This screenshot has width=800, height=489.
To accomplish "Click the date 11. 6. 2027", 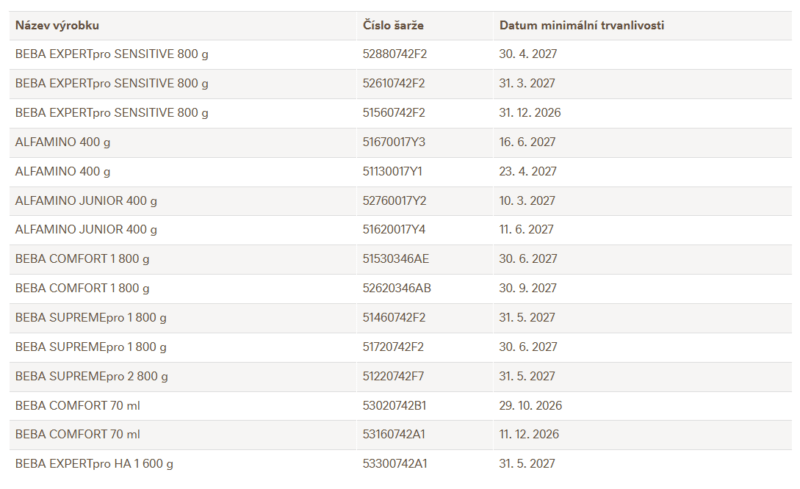I will (526, 230).
